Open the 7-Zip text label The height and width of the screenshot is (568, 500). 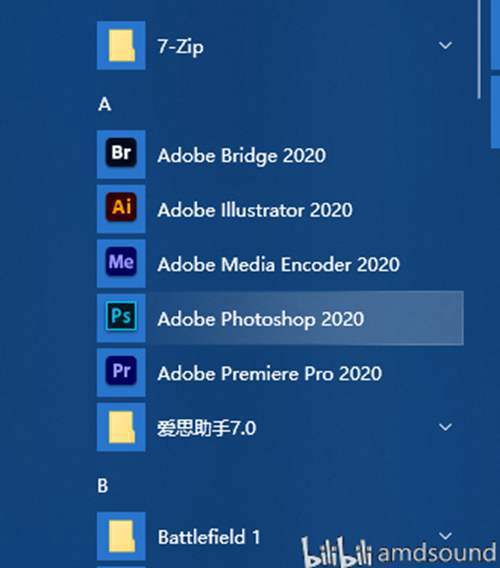tap(180, 47)
